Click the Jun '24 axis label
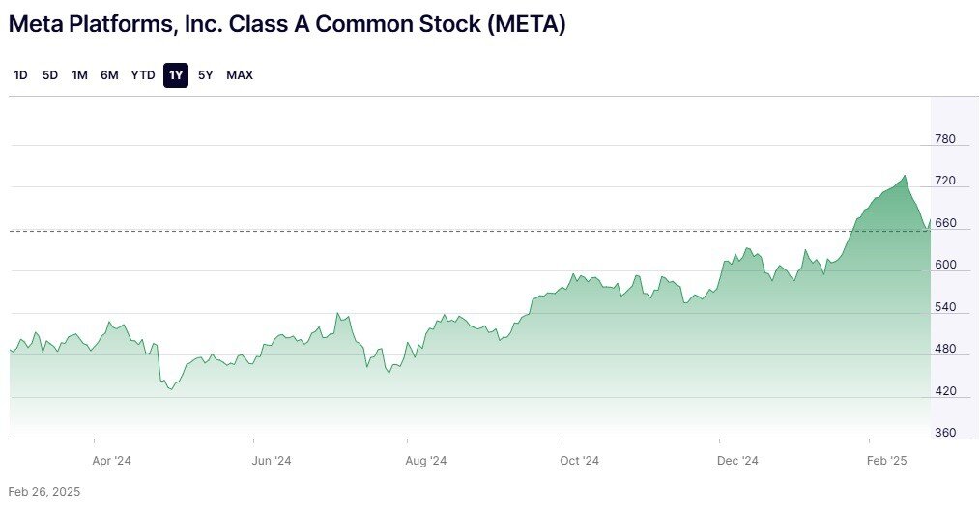 (x=272, y=461)
